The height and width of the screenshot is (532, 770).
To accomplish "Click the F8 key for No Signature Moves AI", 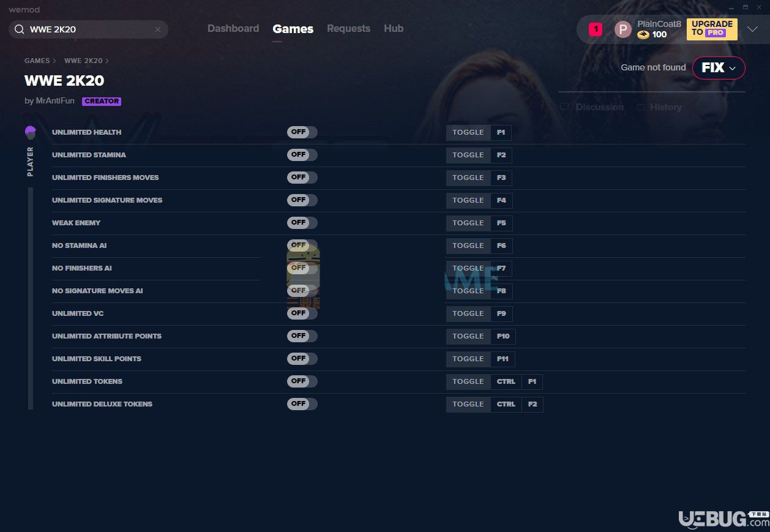I will coord(501,291).
